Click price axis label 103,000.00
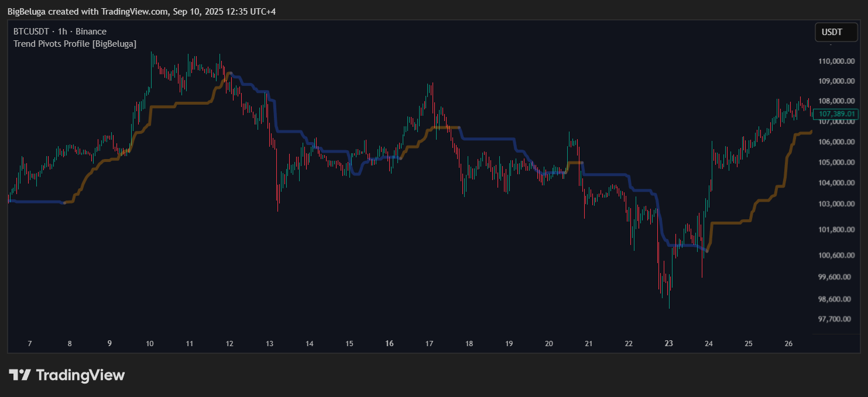Viewport: 868px width, 397px height. click(836, 204)
